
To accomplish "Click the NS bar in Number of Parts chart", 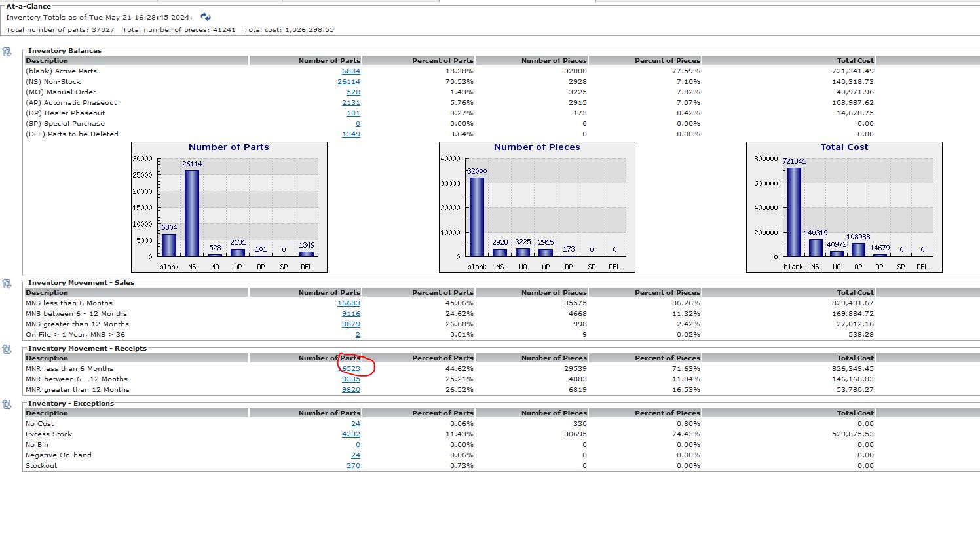I will [x=192, y=210].
